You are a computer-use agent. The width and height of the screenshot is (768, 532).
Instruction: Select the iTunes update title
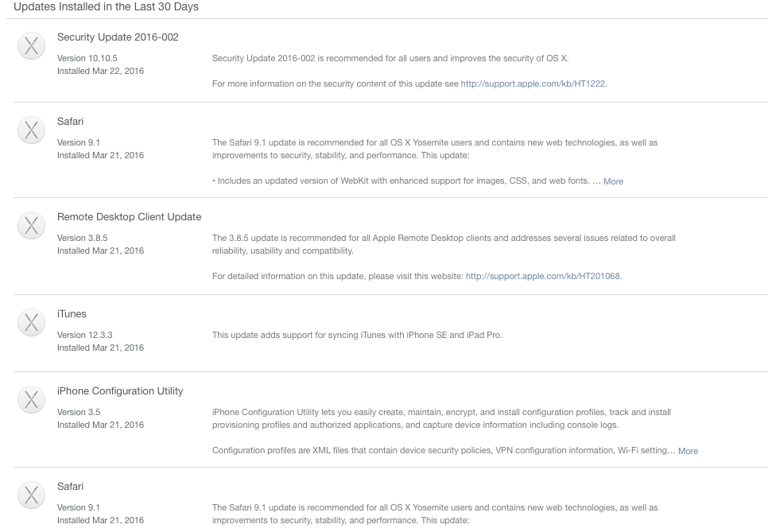(x=72, y=314)
